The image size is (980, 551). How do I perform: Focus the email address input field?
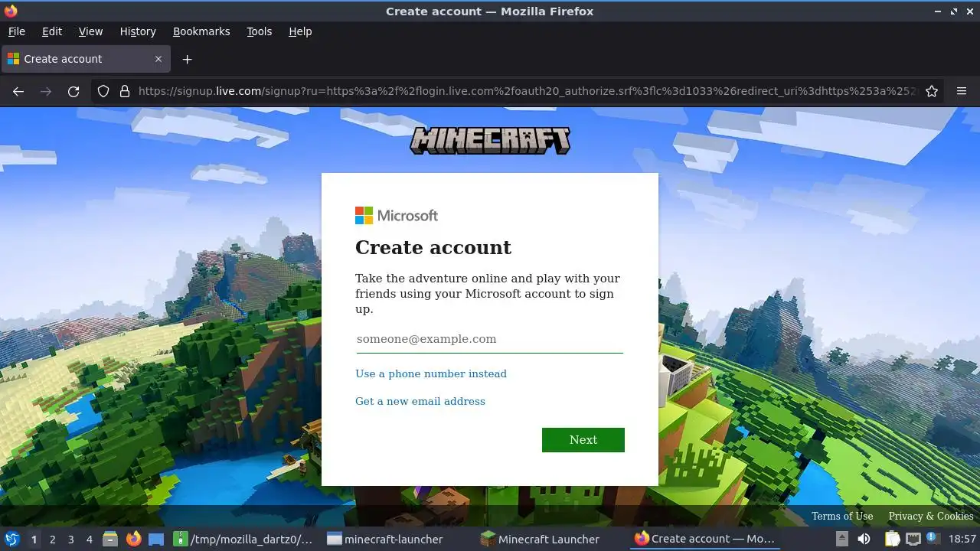489,339
